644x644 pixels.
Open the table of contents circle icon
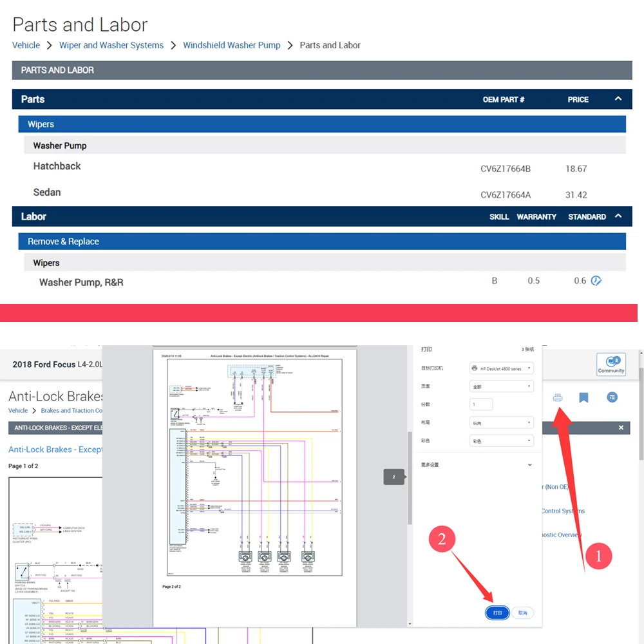click(612, 397)
